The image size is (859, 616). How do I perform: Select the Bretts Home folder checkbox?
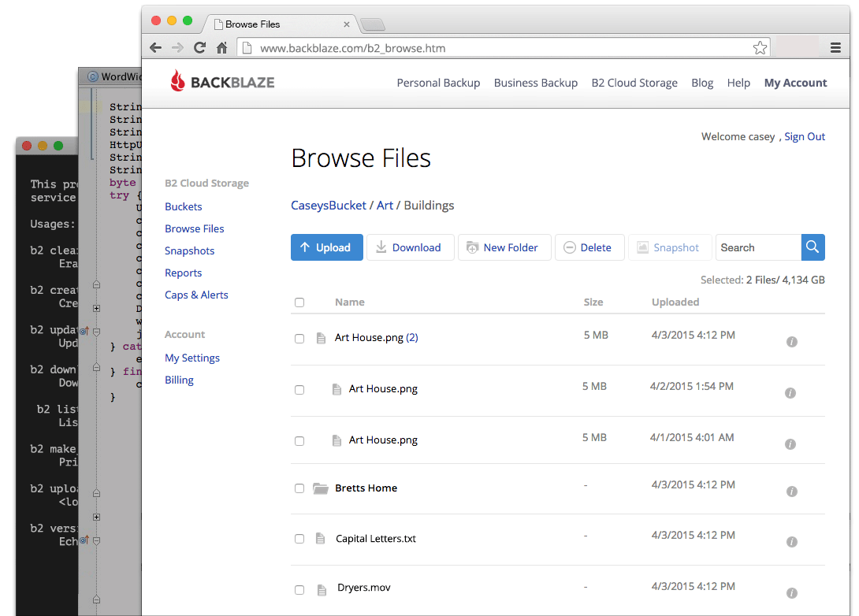pos(299,488)
